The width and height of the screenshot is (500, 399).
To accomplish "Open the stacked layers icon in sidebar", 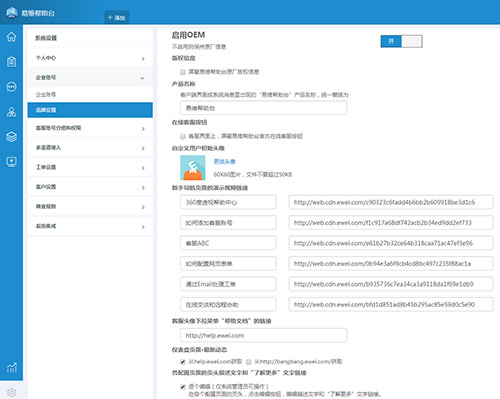I will coord(11,137).
